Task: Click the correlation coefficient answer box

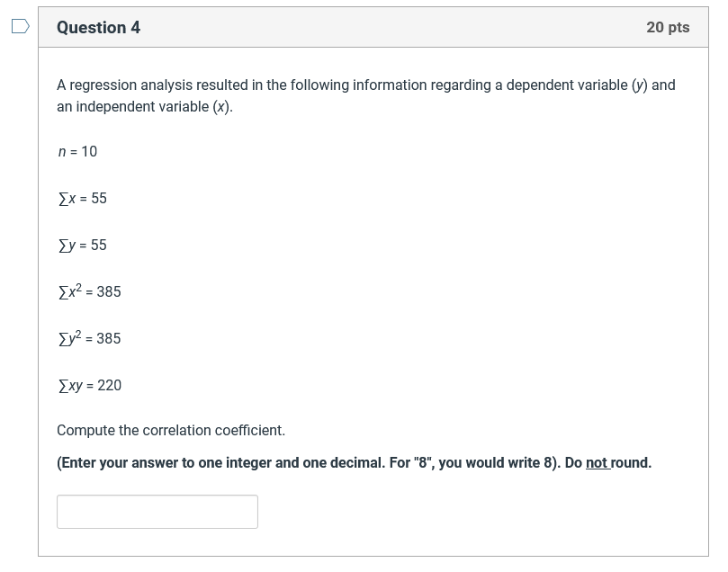Action: pos(157,512)
